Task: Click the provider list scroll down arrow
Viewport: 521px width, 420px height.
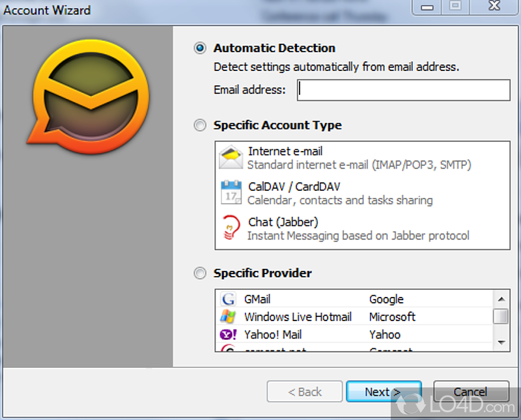Action: click(x=501, y=343)
